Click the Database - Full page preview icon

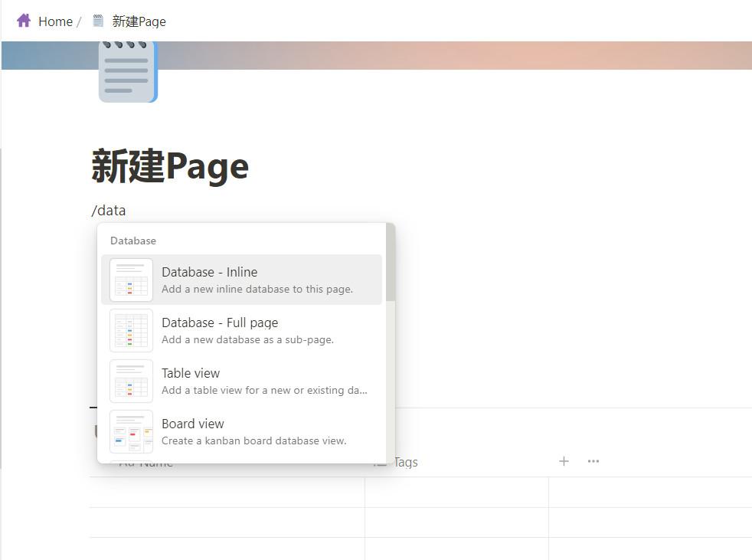point(131,330)
